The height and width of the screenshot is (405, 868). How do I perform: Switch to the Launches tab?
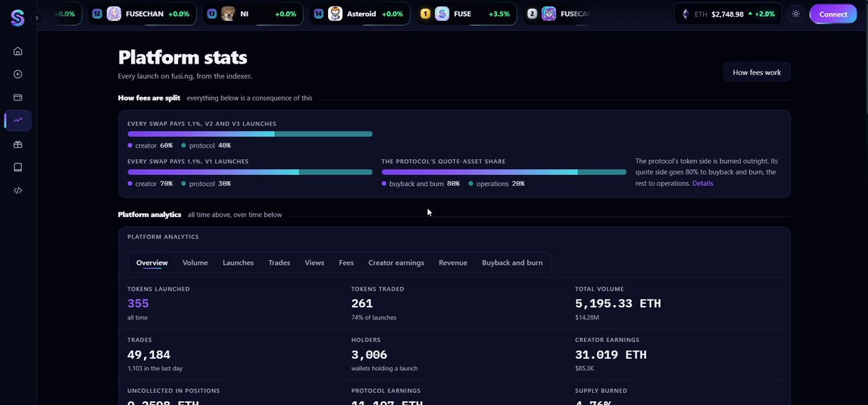[238, 263]
